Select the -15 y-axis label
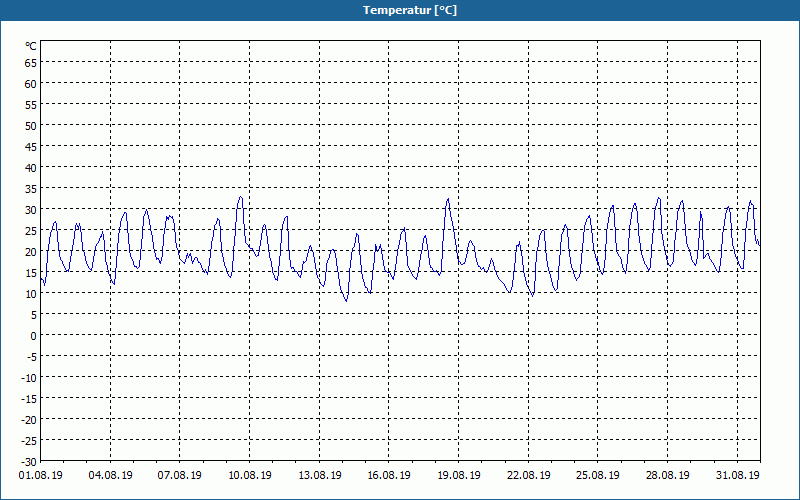This screenshot has width=800, height=500. (x=29, y=399)
